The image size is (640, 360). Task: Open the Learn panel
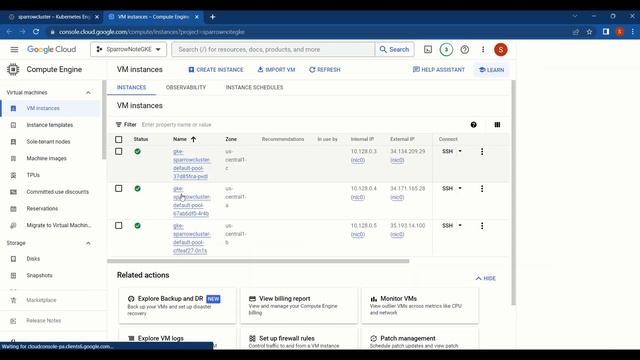click(491, 70)
